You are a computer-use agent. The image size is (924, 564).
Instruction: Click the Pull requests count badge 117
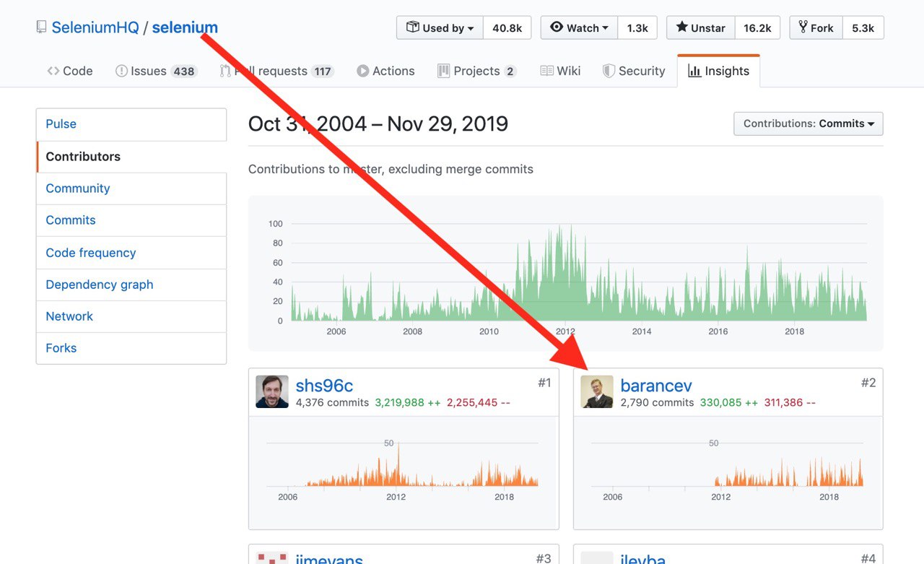click(x=322, y=71)
